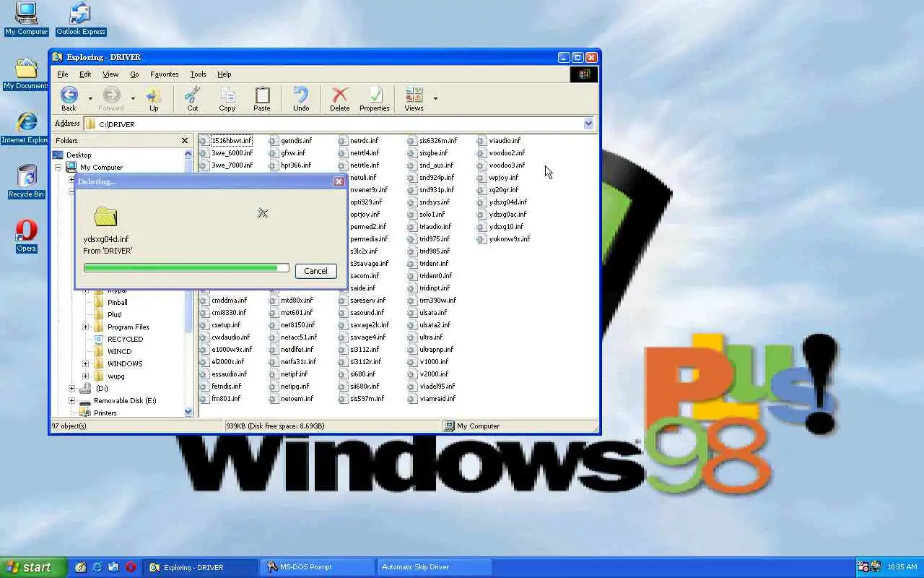The height and width of the screenshot is (578, 924).
Task: Select the yukonw9x.inf file icon
Action: click(481, 239)
